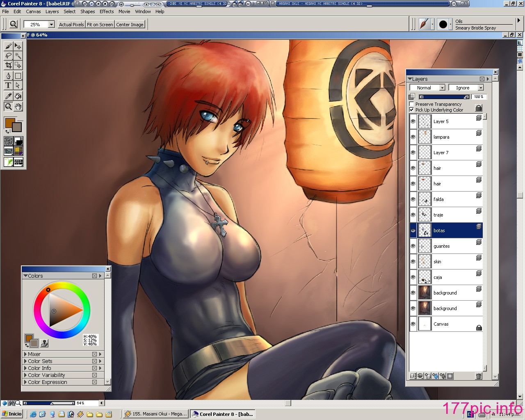Open the paper selector in toolbox
The width and height of the screenshot is (525, 420).
pos(8,142)
